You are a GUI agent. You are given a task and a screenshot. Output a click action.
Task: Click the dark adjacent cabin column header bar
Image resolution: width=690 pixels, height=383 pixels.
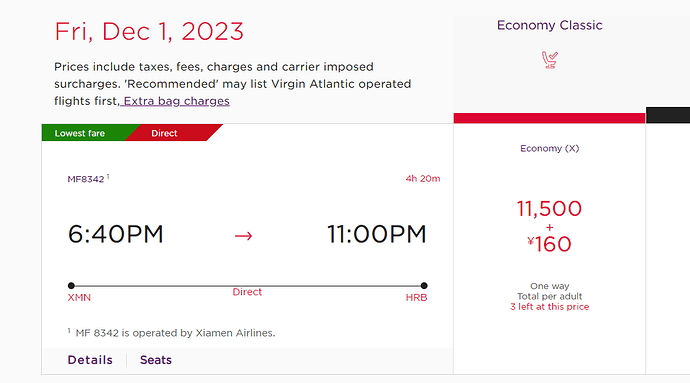(668, 114)
